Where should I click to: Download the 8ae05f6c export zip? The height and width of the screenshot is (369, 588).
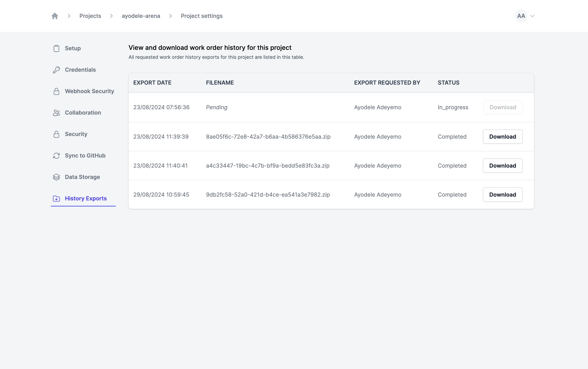[x=503, y=137]
